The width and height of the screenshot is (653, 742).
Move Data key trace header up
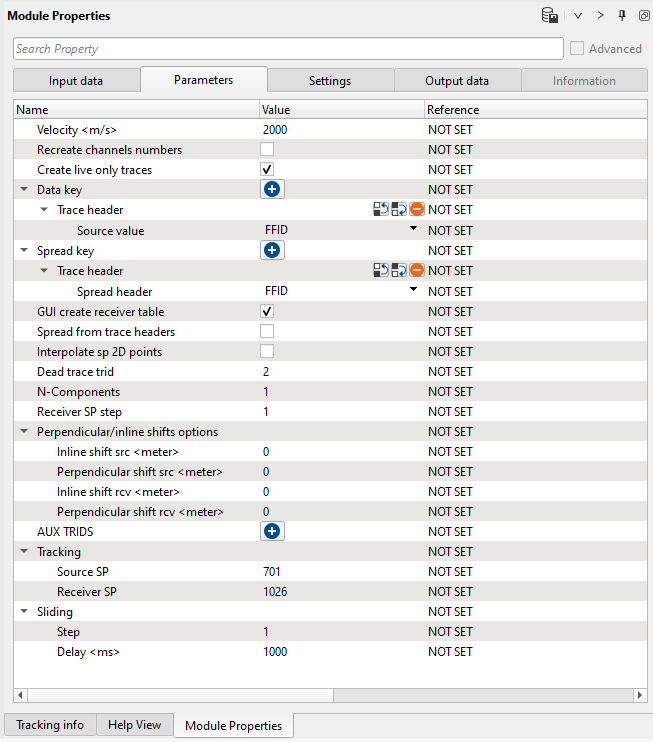(381, 210)
